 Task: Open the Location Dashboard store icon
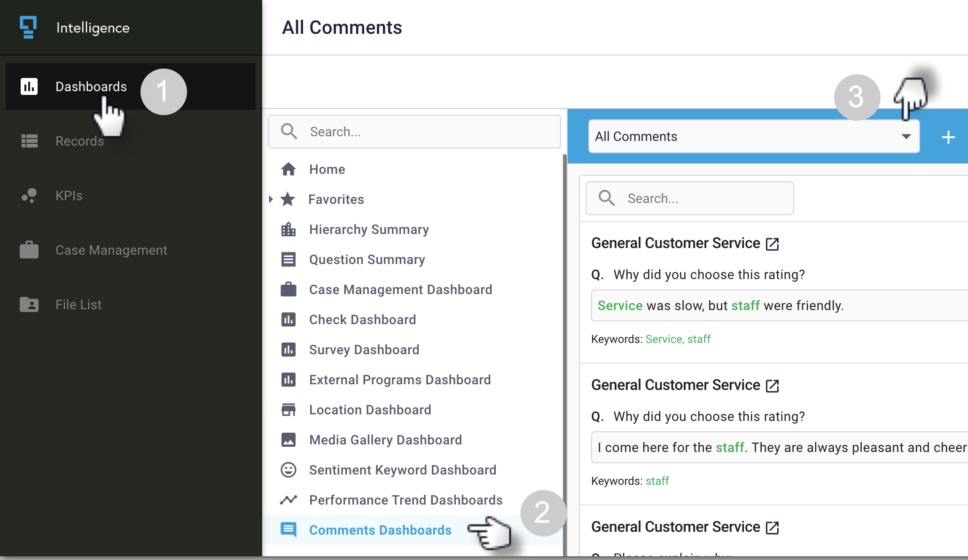pos(289,410)
